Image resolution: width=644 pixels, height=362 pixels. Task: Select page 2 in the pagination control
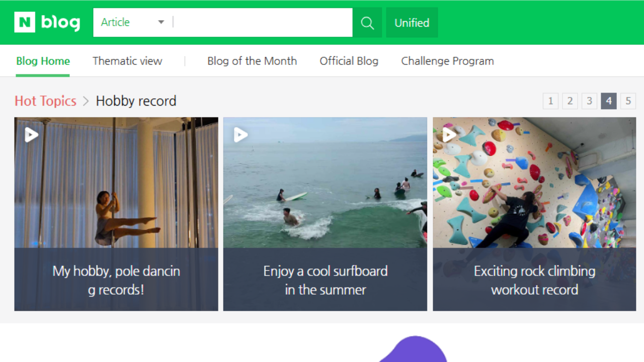tap(570, 101)
